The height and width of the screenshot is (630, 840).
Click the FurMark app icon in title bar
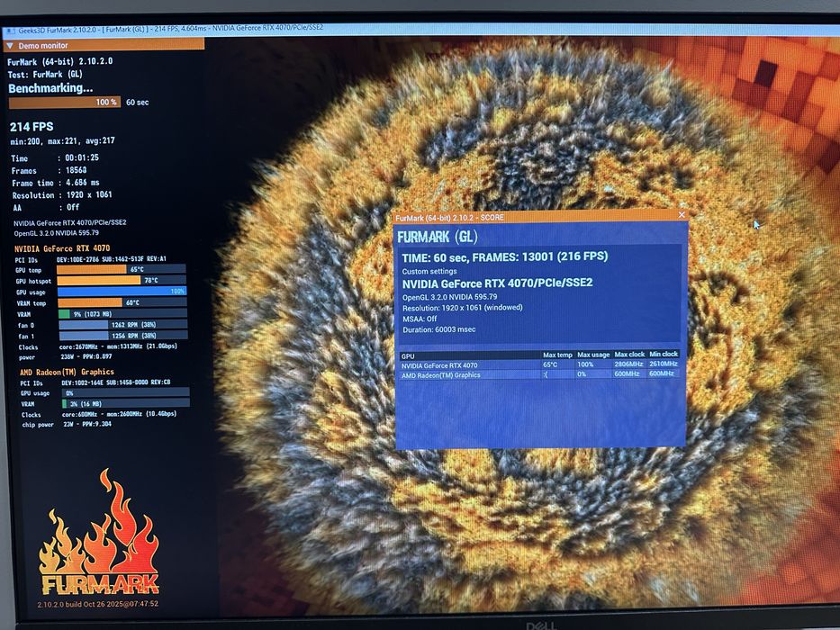point(10,31)
